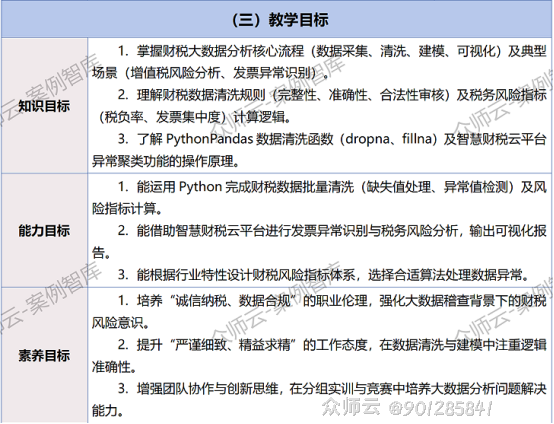Click the line starting "1. 掌握财税大数据分析核心流程"
This screenshot has height=424, width=554.
(332, 52)
